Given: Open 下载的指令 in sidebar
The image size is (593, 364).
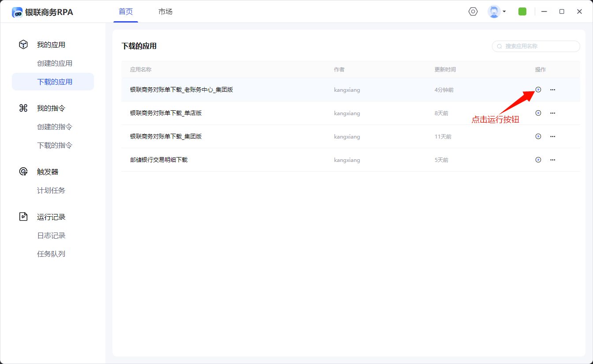Looking at the screenshot, I should [x=55, y=146].
